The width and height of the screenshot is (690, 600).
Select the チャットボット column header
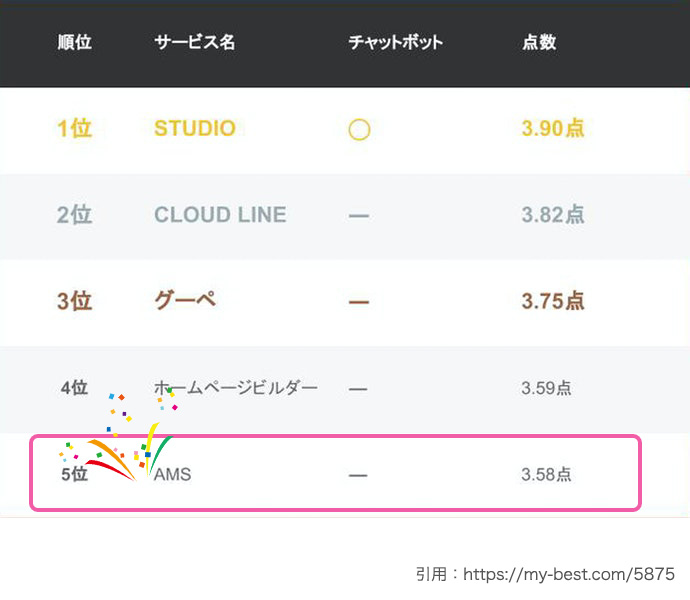(x=395, y=42)
